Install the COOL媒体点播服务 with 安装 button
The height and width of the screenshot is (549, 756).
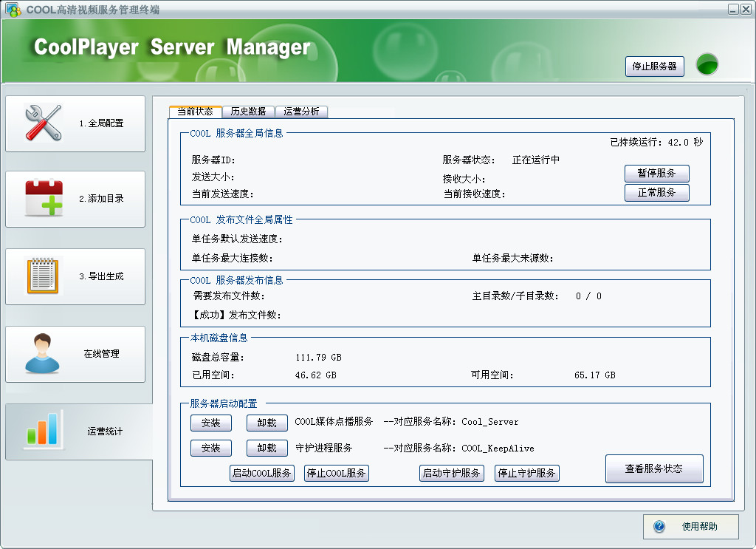coord(210,423)
